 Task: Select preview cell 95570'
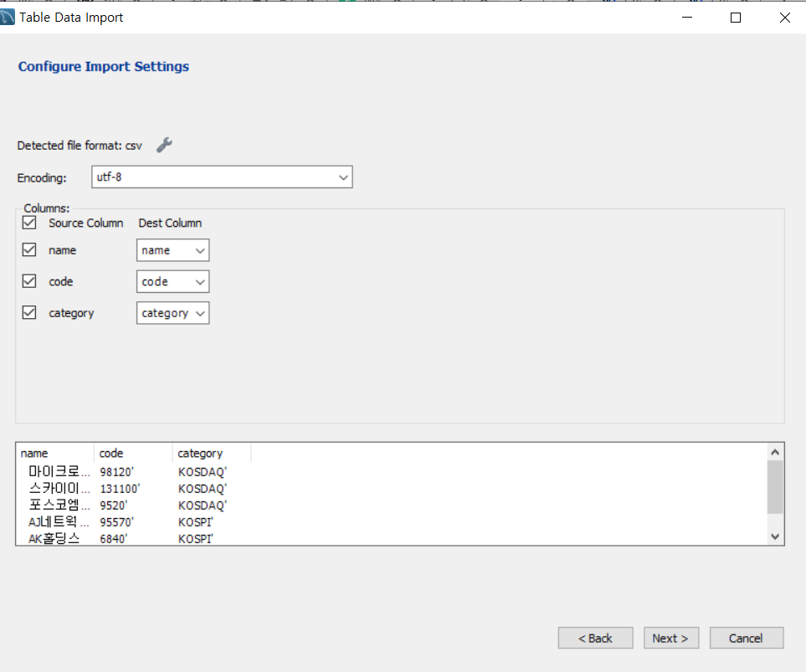(116, 522)
